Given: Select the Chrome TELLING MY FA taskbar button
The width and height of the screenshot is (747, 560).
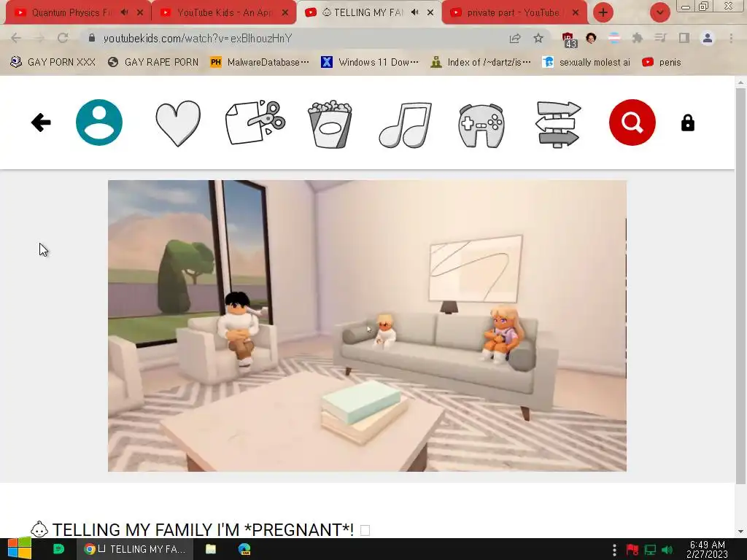Looking at the screenshot, I should (135, 548).
